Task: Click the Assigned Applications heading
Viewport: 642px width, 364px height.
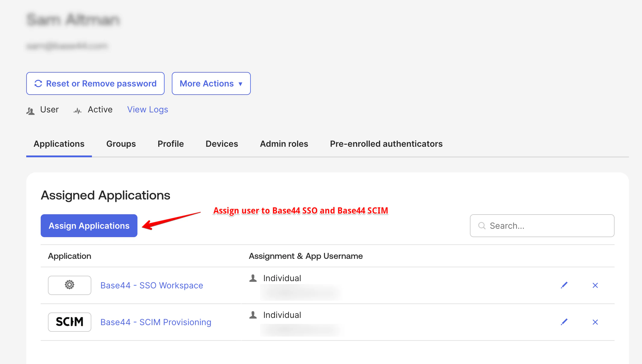Action: coord(105,195)
